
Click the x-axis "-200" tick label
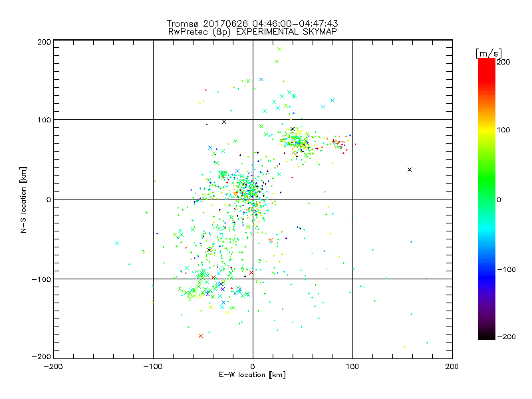pos(53,367)
